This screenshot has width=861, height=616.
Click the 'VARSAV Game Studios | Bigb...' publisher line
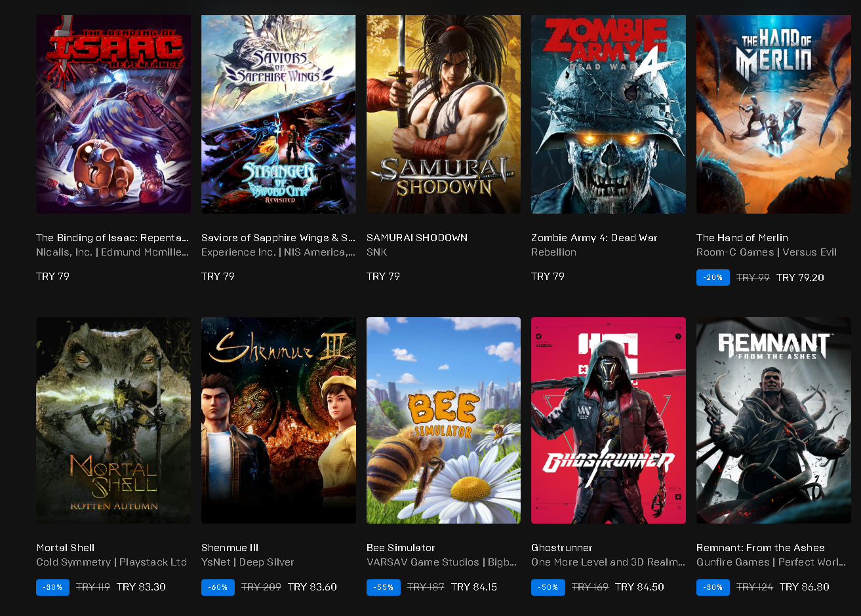click(x=441, y=562)
